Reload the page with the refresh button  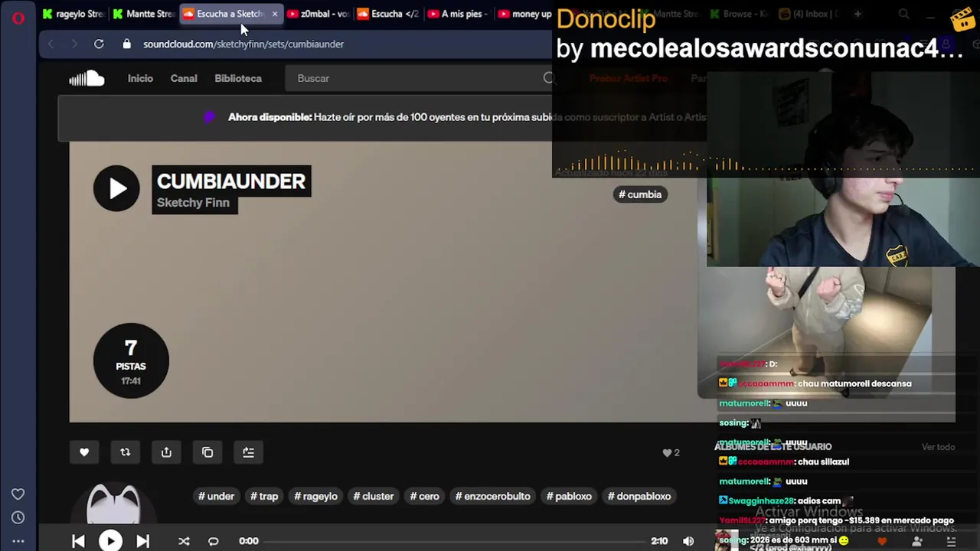[x=99, y=44]
